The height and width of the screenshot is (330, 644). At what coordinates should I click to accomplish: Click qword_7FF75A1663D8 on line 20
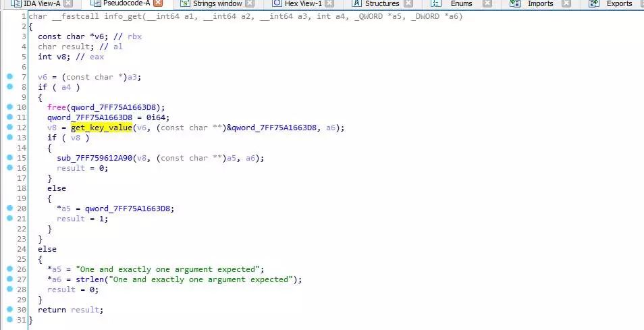point(128,209)
